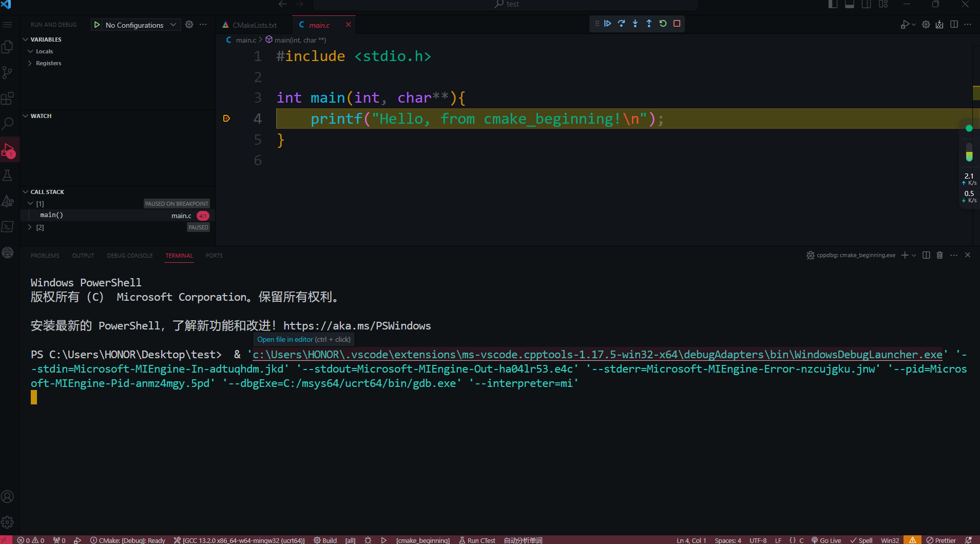
Task: Open Source Control view
Action: click(x=7, y=73)
